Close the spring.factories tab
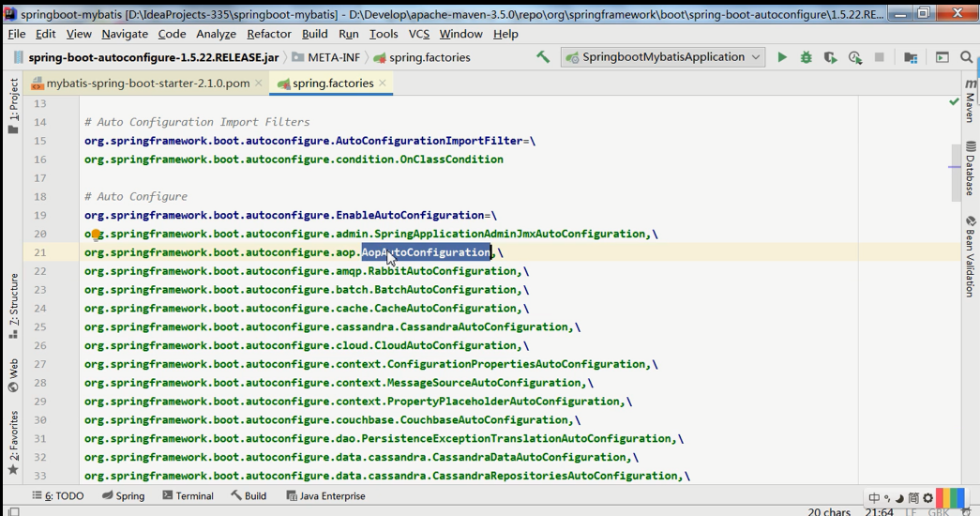This screenshot has width=980, height=516. (383, 83)
